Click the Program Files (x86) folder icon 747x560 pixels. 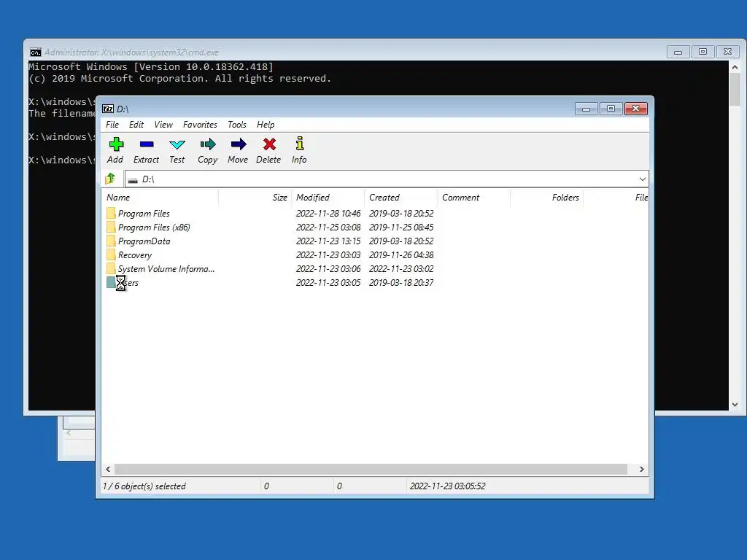[x=111, y=227]
